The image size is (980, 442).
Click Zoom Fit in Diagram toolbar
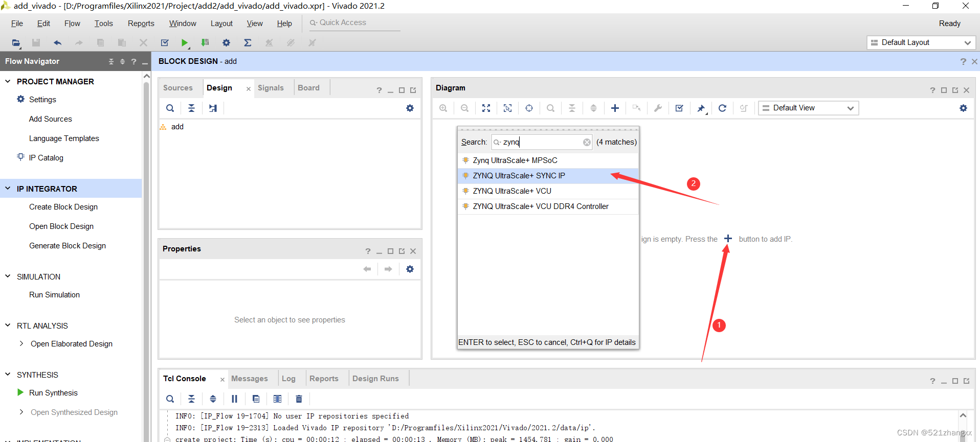coord(486,108)
